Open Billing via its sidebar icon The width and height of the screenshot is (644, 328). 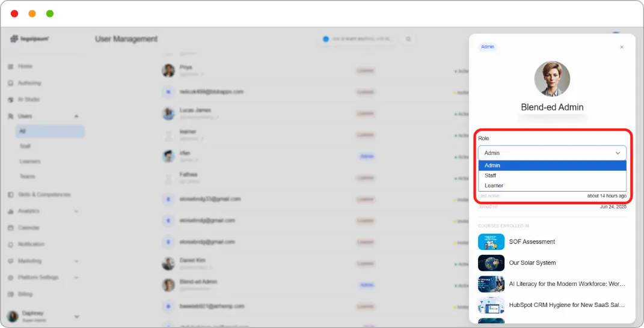point(11,294)
